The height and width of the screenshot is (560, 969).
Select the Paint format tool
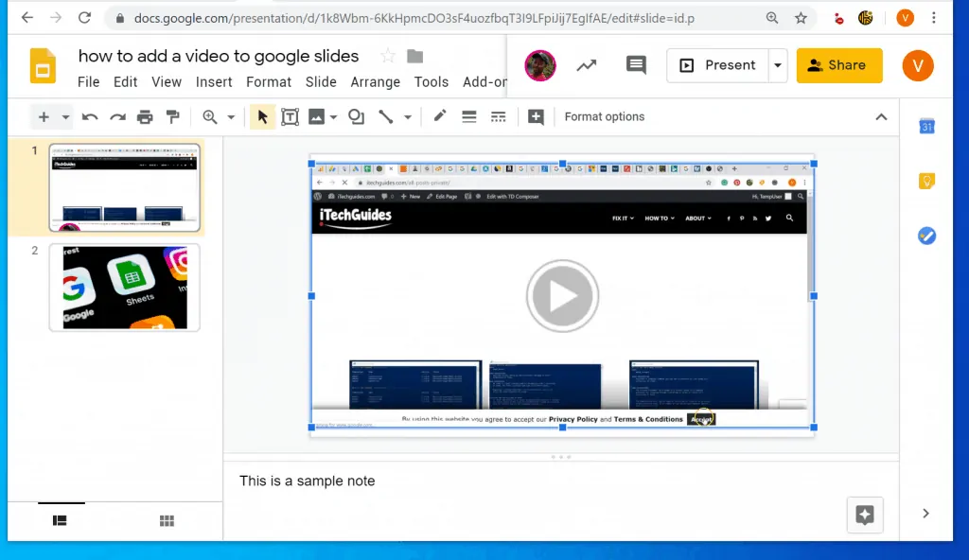coord(172,117)
